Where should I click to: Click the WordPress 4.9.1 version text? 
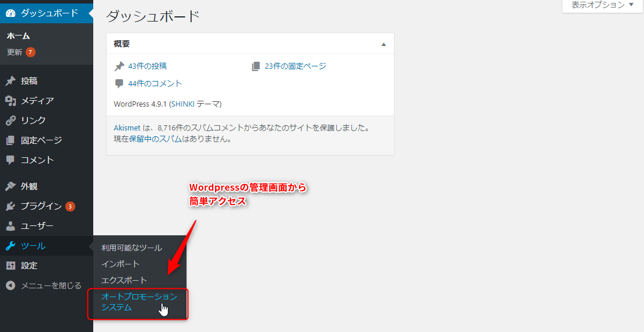[x=140, y=104]
